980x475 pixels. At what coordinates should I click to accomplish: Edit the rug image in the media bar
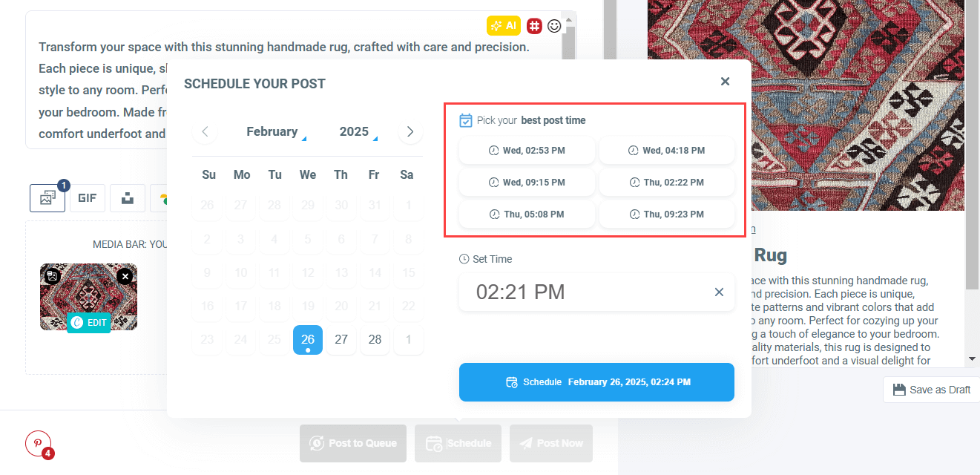pos(88,324)
